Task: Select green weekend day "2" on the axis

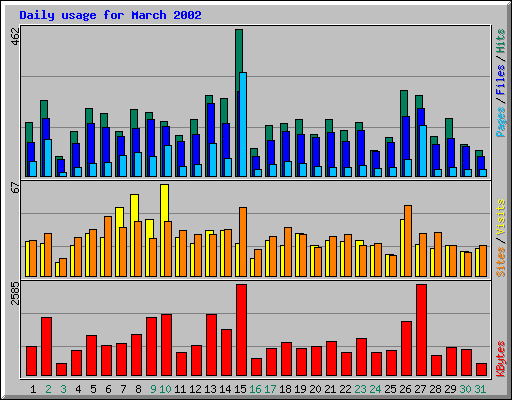Action: 48,389
